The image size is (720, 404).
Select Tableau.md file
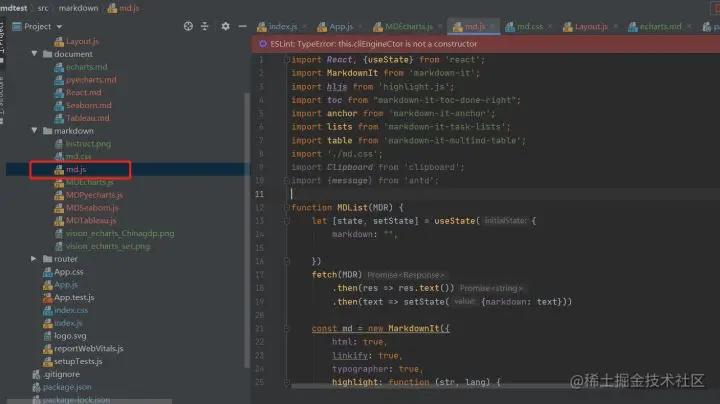(82, 118)
